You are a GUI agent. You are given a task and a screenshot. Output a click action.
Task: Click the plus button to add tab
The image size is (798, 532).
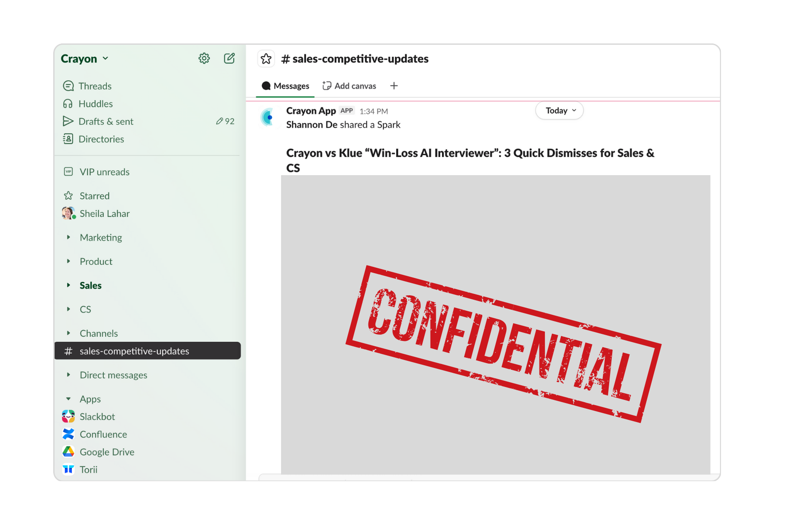(394, 86)
